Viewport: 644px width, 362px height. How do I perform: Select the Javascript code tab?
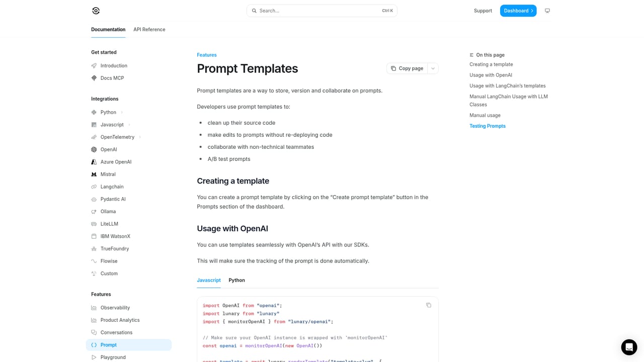209,280
